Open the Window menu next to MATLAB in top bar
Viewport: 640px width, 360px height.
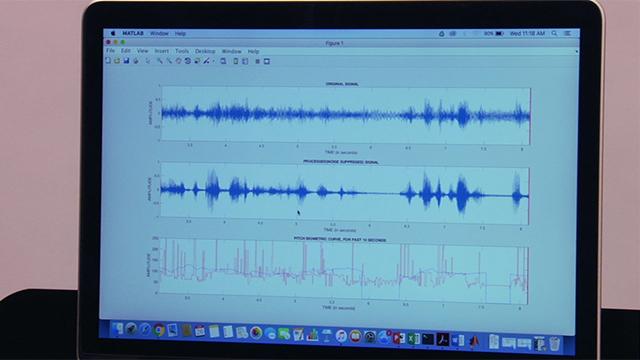(x=159, y=33)
